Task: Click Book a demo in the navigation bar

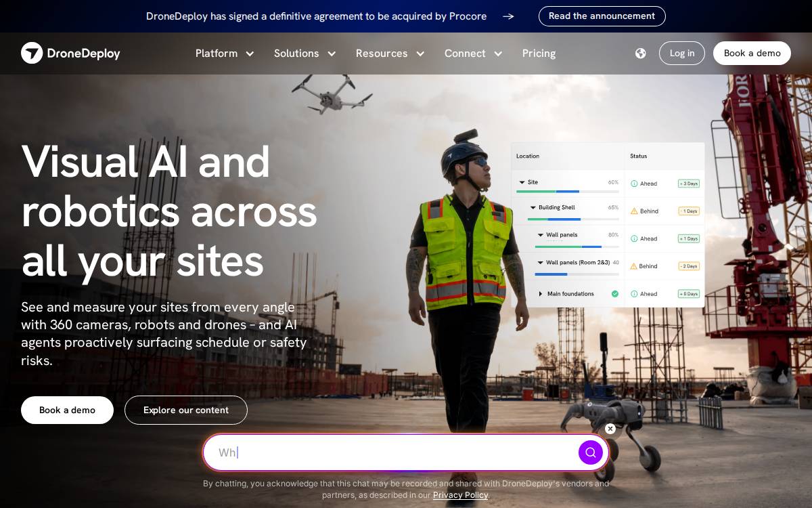Action: point(752,54)
